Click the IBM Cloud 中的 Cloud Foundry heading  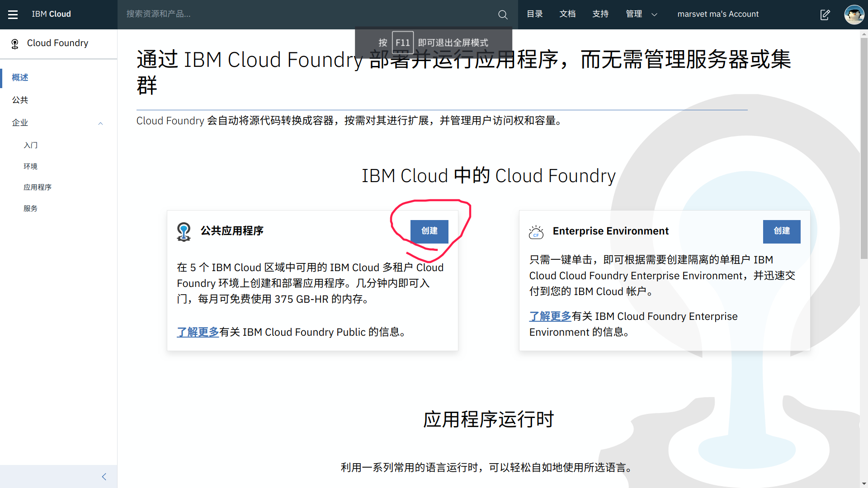pyautogui.click(x=489, y=176)
